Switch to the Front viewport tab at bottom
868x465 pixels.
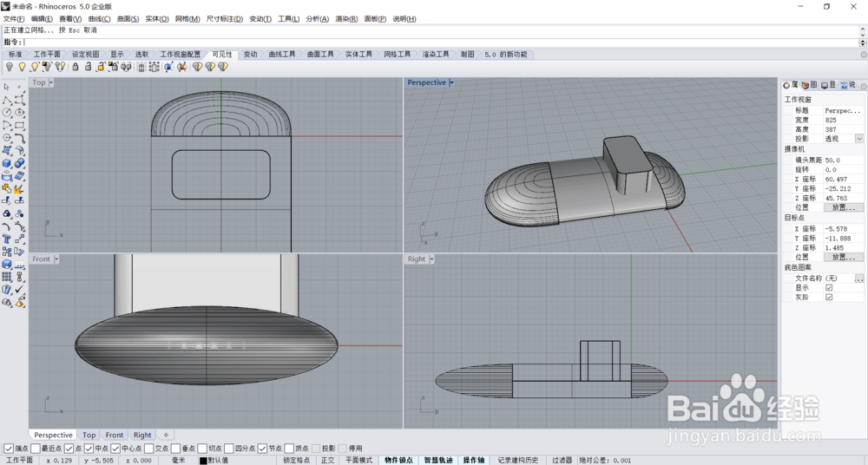pos(115,436)
